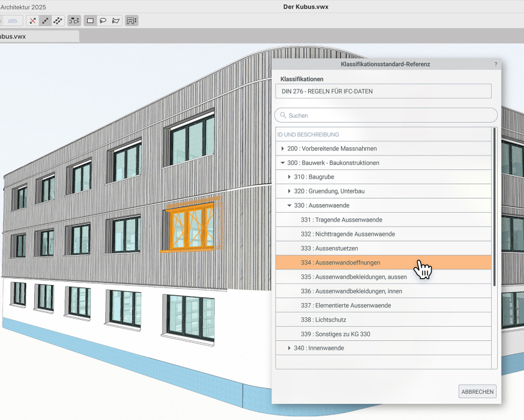Expand the 340 : Innenwaende node
This screenshot has height=420, width=524.
(289, 348)
